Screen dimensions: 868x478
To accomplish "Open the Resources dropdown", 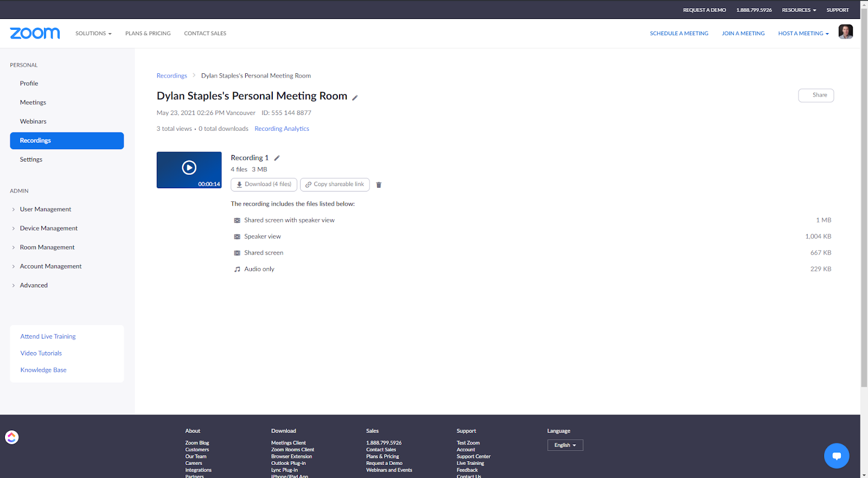I will (x=799, y=10).
